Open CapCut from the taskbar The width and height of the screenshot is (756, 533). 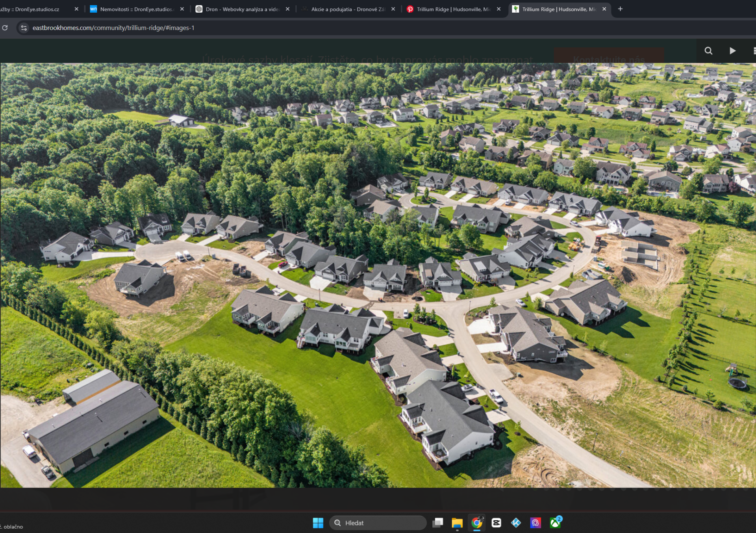coord(497,523)
